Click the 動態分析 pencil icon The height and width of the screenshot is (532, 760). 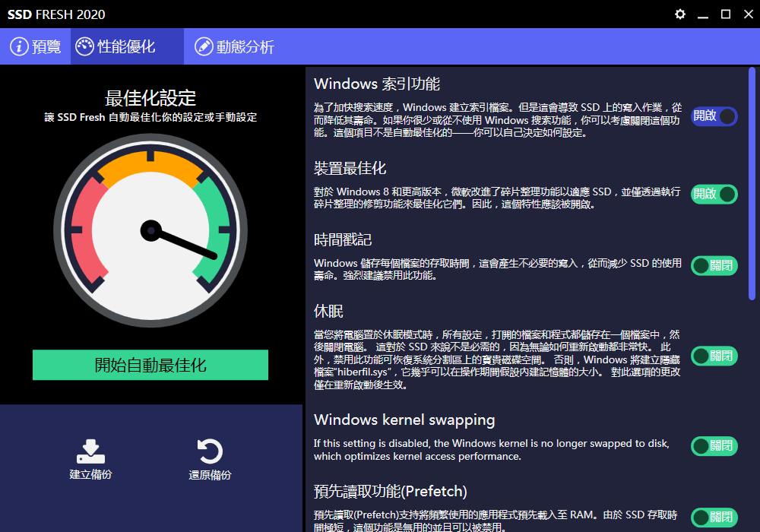point(204,47)
